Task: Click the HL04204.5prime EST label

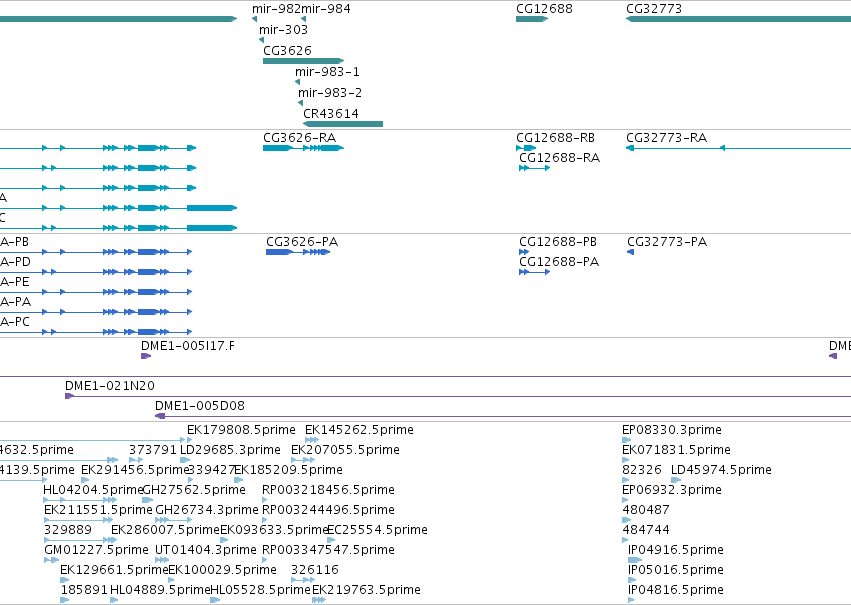Action: coord(93,490)
